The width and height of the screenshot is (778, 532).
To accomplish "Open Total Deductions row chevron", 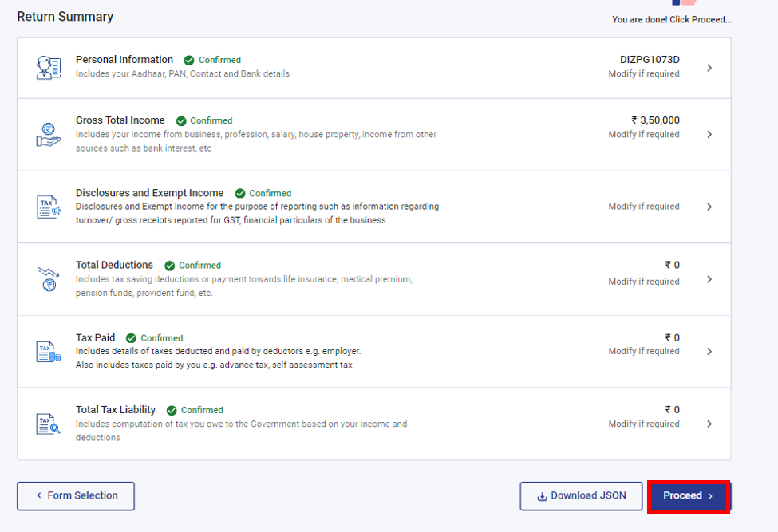I will coord(709,279).
